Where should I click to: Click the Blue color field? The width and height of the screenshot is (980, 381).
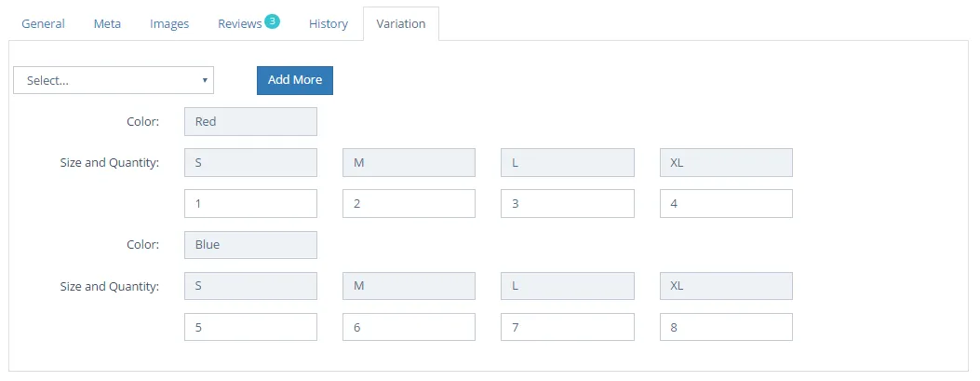click(x=250, y=245)
